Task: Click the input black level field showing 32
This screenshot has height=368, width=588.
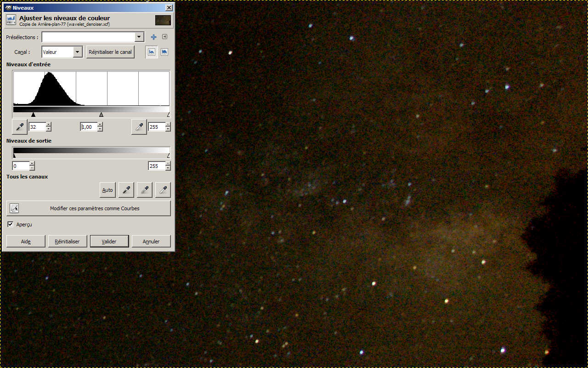Action: (x=37, y=127)
